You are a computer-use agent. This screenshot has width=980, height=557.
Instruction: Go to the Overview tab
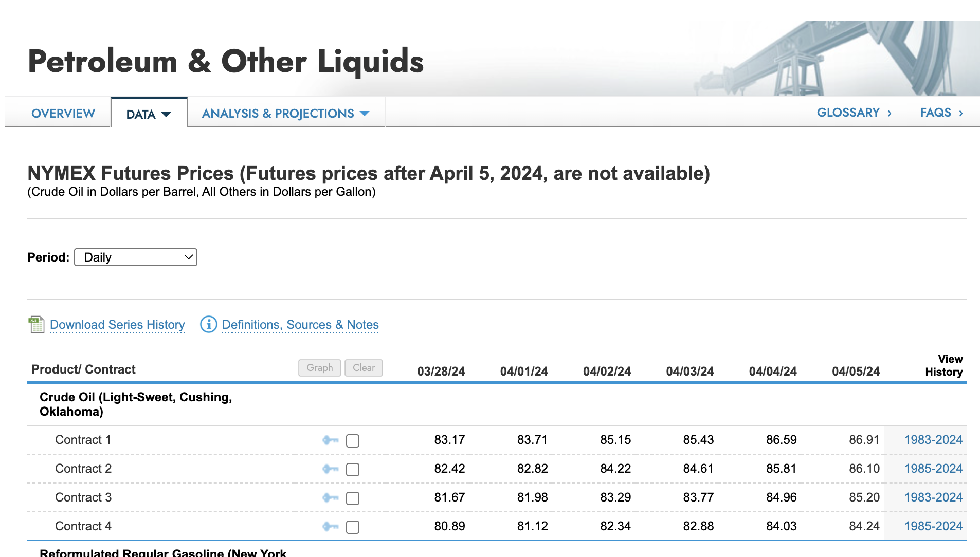(63, 114)
